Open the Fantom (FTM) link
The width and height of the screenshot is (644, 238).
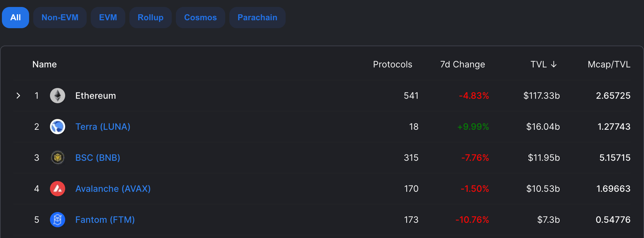[x=105, y=220]
